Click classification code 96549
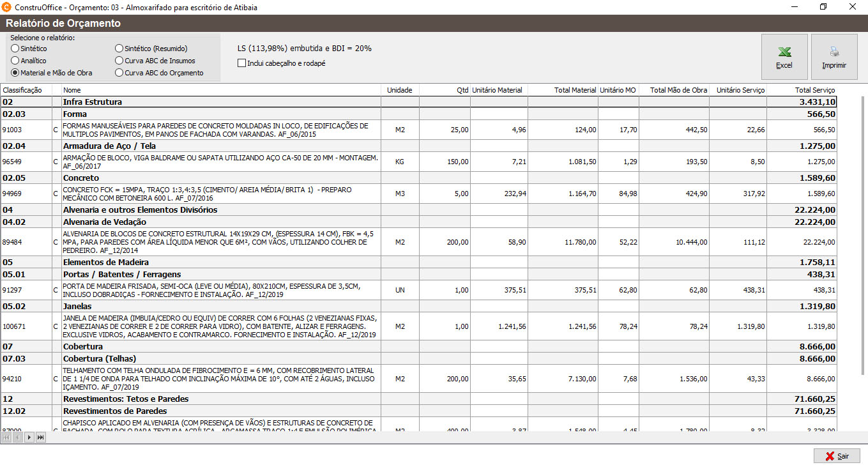The height and width of the screenshot is (465, 868). (x=12, y=162)
